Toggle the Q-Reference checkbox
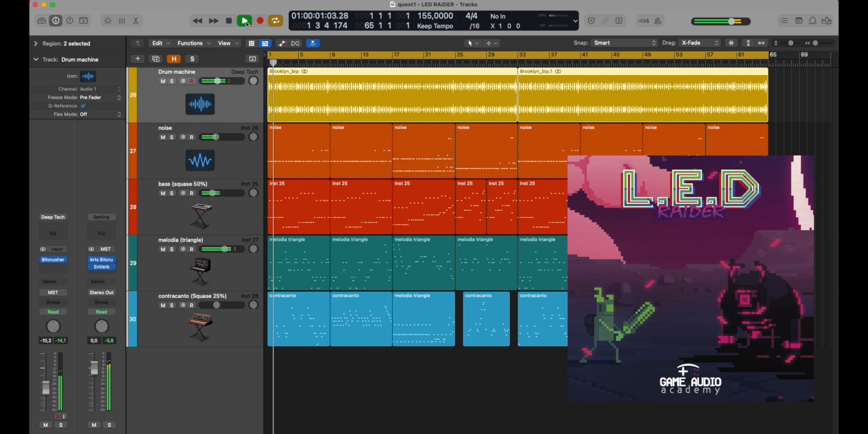 [83, 106]
